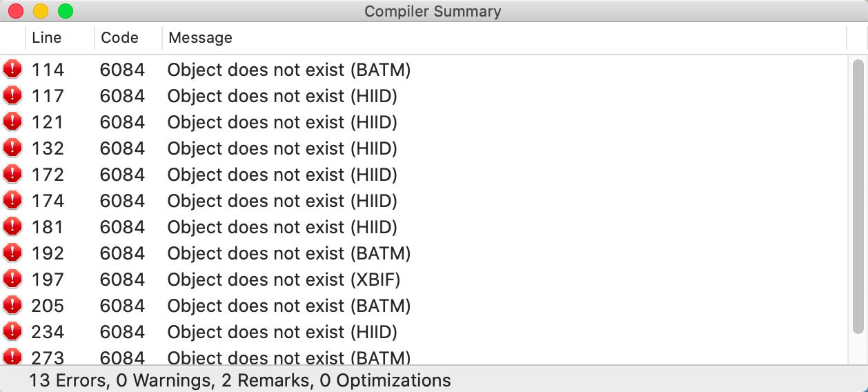Click the error icon beside line 205

pos(12,306)
